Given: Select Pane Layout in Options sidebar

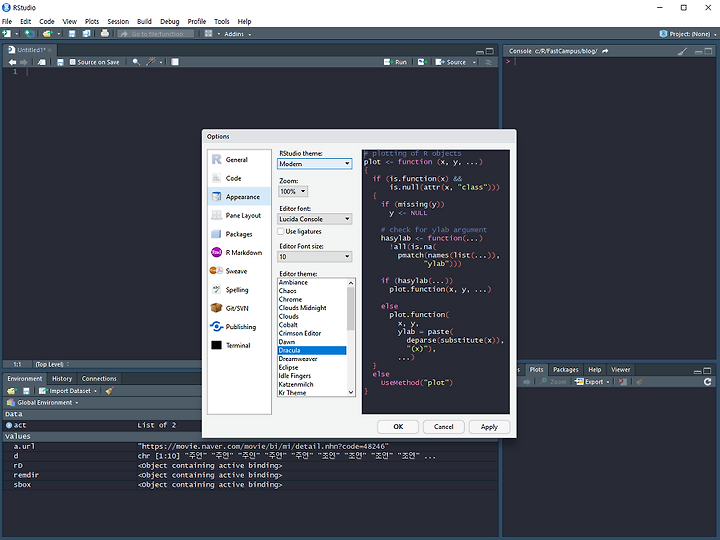Looking at the screenshot, I should click(239, 215).
